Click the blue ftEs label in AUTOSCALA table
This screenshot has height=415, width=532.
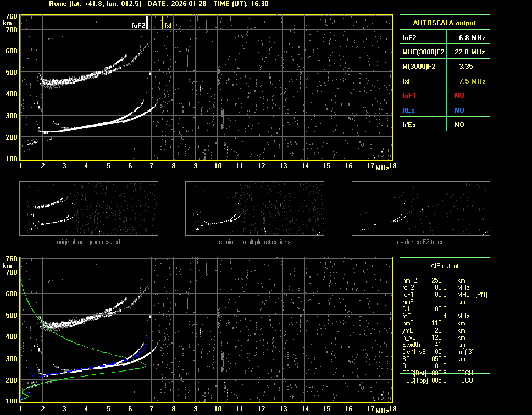(x=408, y=110)
